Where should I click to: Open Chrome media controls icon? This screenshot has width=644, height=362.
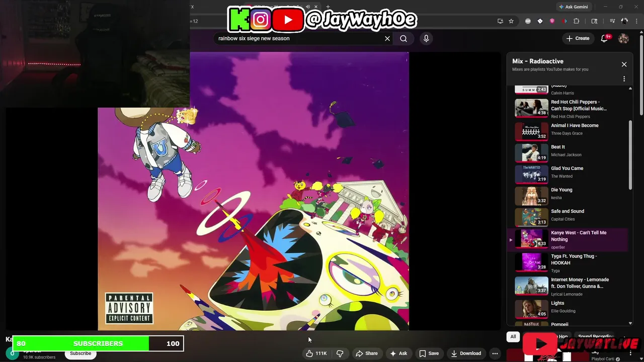point(612,21)
